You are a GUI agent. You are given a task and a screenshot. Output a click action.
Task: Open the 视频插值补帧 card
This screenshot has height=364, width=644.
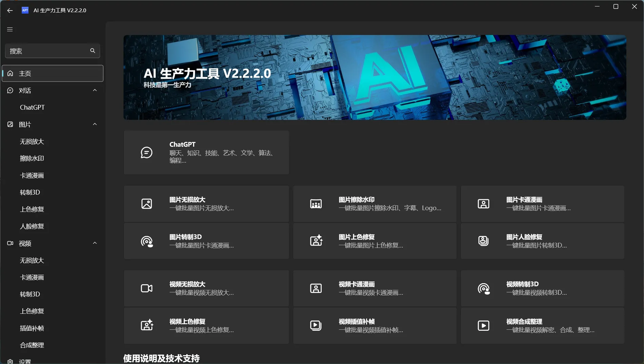click(375, 326)
